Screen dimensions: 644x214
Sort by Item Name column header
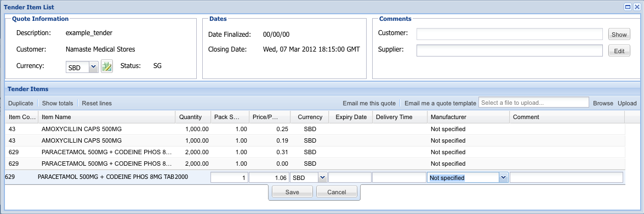(x=107, y=117)
